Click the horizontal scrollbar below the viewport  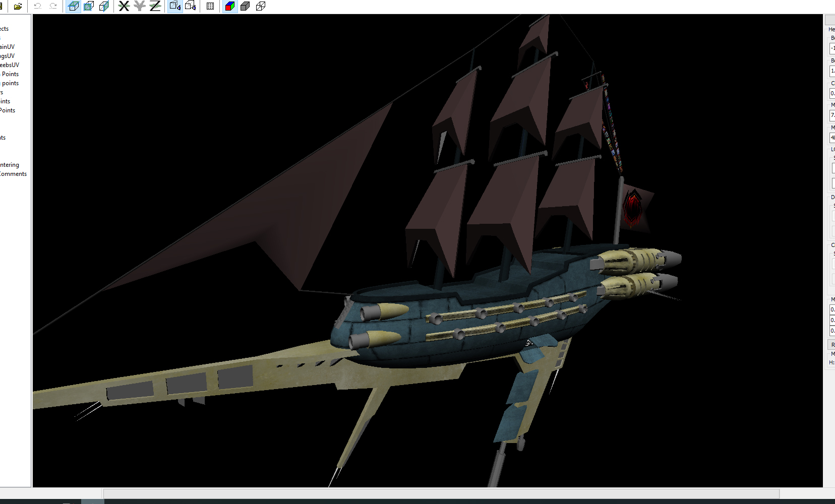point(441,493)
